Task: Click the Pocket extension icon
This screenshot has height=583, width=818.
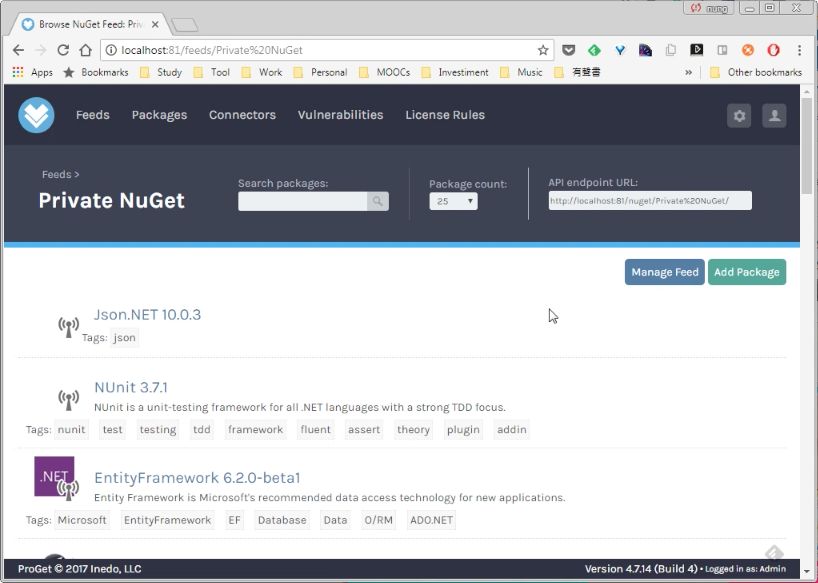Action: tap(569, 50)
